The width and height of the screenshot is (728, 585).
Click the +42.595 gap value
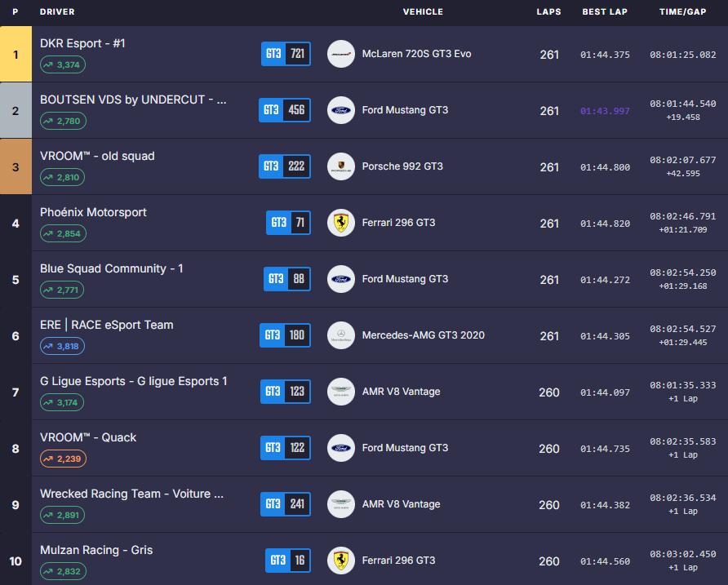(683, 173)
